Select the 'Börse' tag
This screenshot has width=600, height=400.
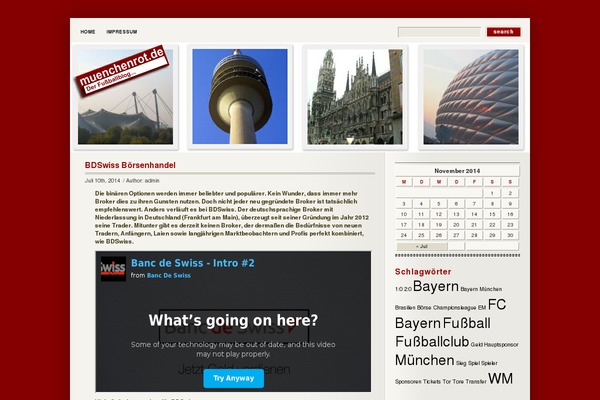tap(424, 307)
